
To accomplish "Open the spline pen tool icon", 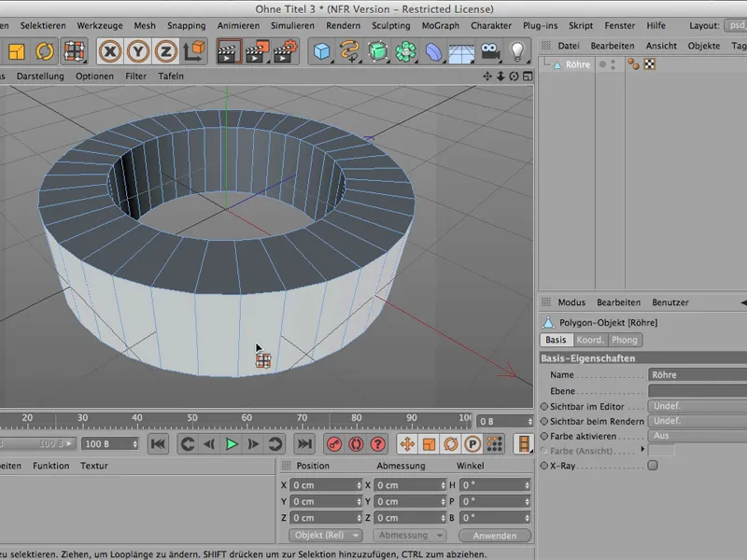I will 349,51.
